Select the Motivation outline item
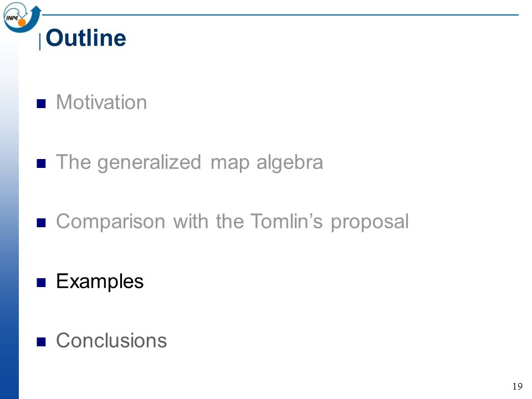532x399 pixels. (x=101, y=102)
